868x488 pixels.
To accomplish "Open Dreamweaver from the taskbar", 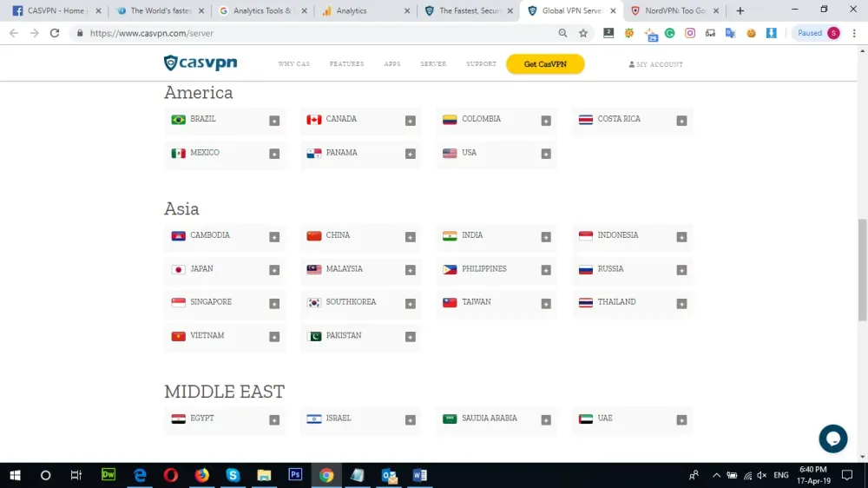I will 108,475.
